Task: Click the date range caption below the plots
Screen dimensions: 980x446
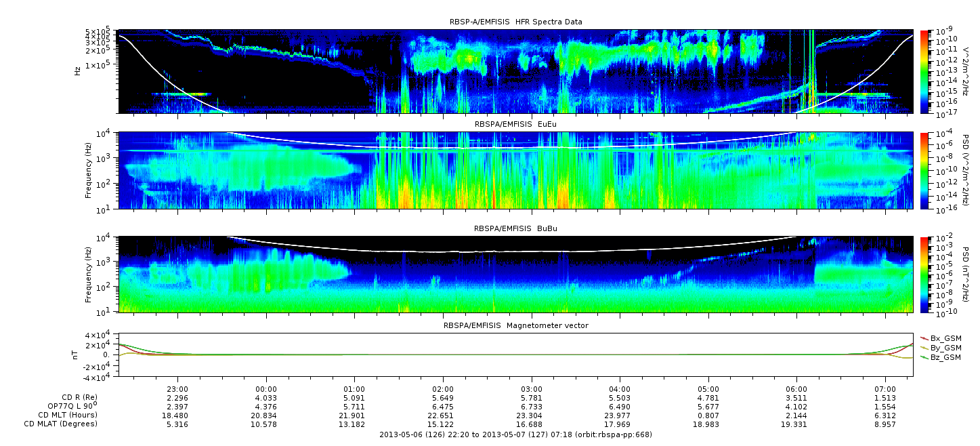Action: coord(515,434)
